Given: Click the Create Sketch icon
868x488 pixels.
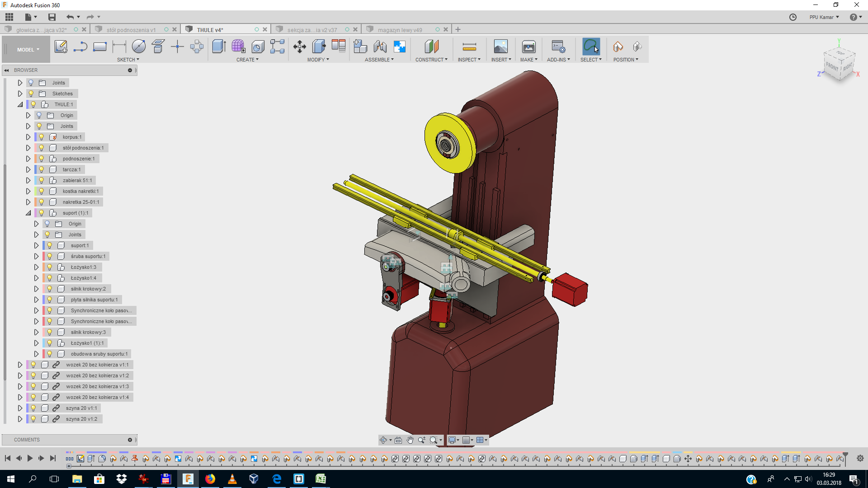Looking at the screenshot, I should [x=61, y=47].
